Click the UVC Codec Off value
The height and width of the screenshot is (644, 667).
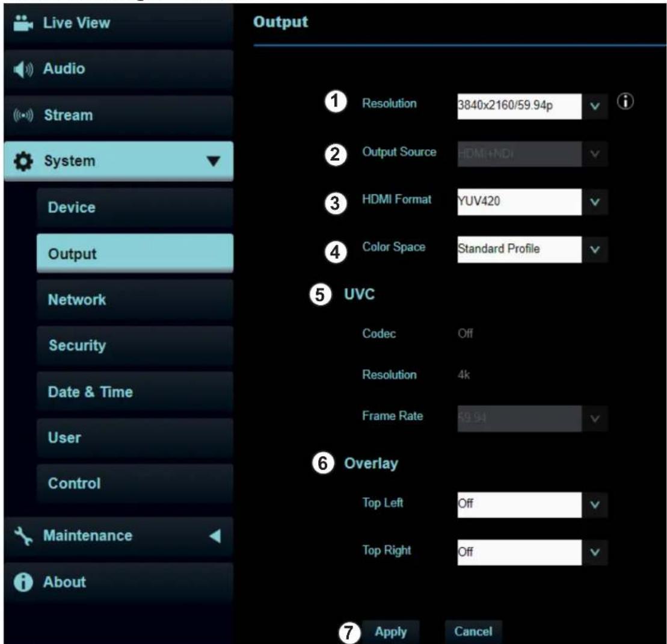coord(466,333)
